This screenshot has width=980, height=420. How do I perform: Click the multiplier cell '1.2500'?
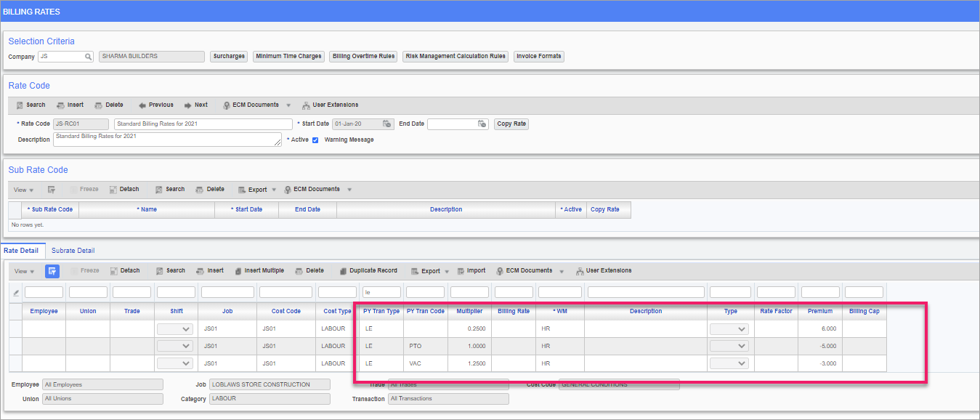[x=469, y=363]
